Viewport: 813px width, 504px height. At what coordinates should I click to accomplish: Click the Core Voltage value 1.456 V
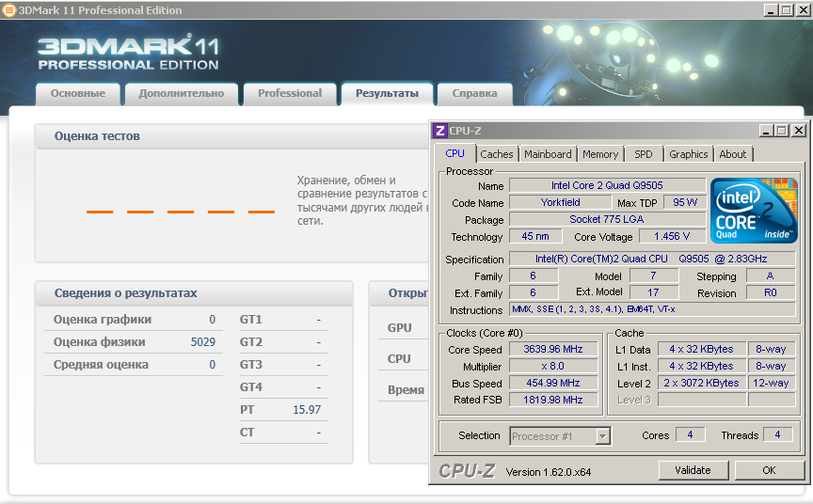[x=672, y=236]
